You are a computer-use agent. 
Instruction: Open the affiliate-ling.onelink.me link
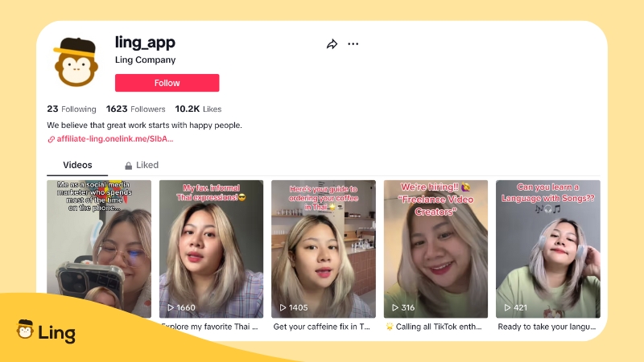coord(115,138)
